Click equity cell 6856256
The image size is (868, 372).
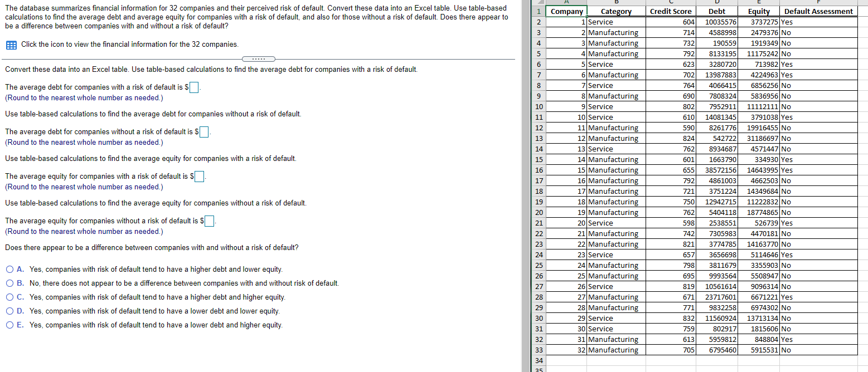pos(759,85)
